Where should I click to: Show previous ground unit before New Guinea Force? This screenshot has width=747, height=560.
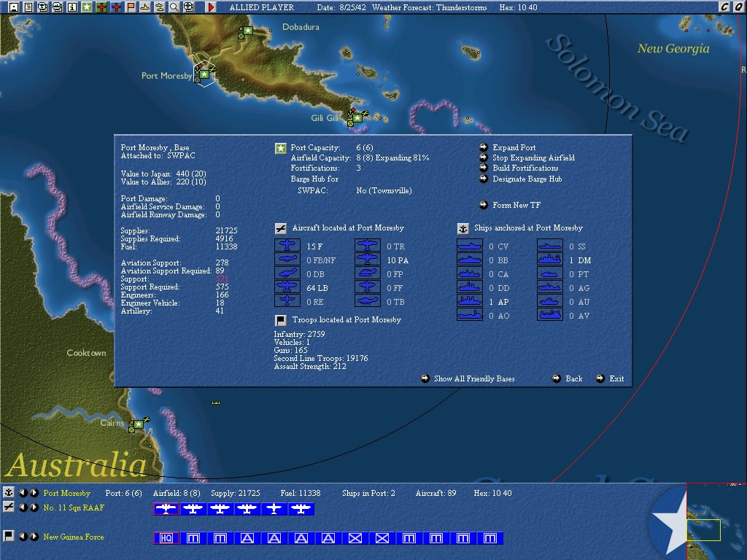pyautogui.click(x=23, y=537)
